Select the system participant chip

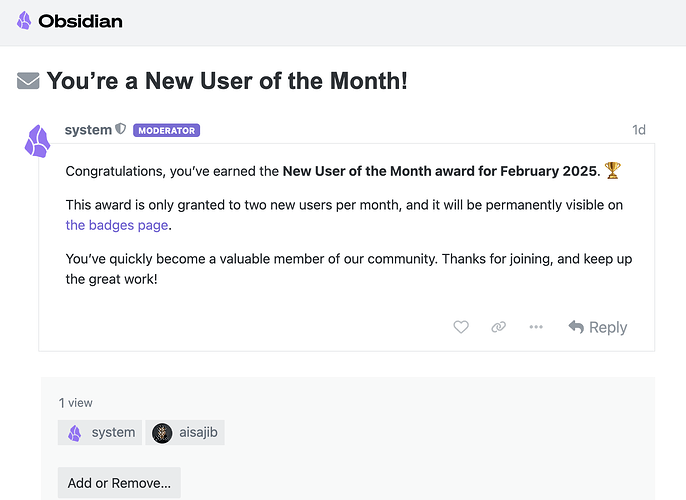click(100, 433)
